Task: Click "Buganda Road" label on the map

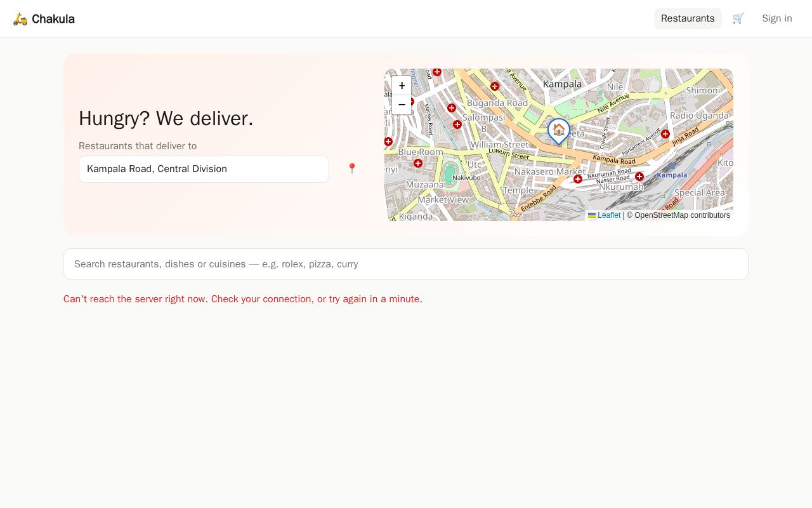Action: tap(497, 103)
